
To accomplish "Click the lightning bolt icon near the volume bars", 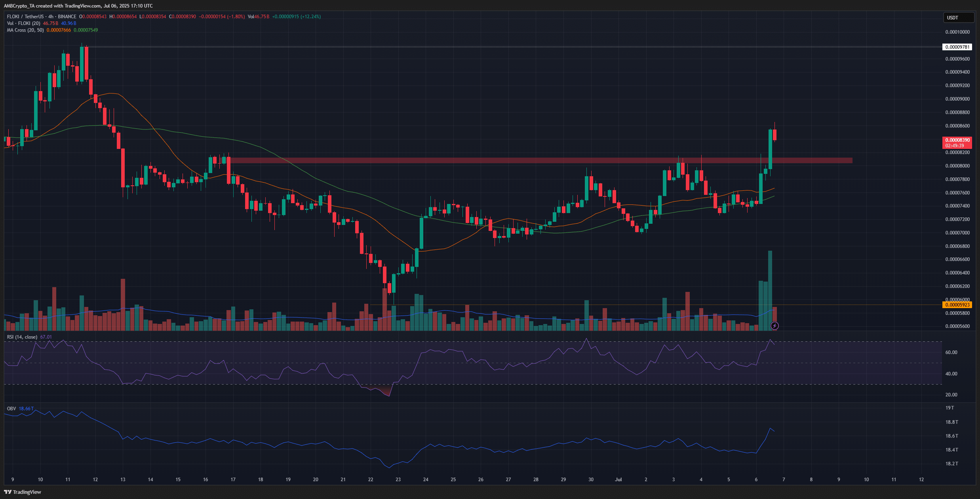I will [x=774, y=326].
